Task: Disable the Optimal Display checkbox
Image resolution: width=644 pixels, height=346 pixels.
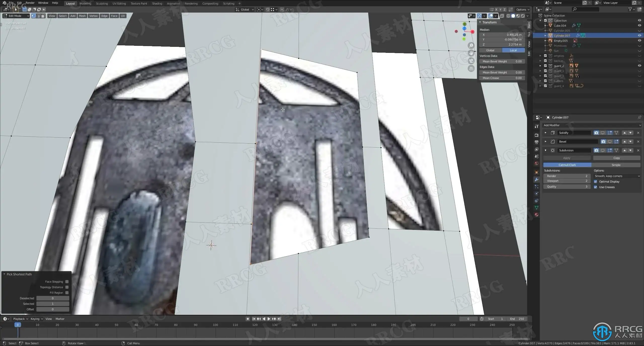Action: click(595, 182)
